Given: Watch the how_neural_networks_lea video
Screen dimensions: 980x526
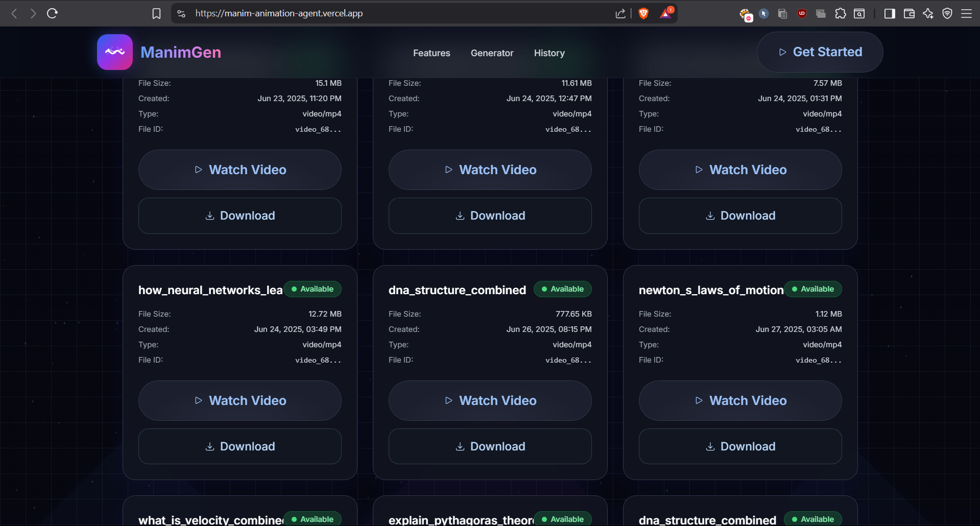Looking at the screenshot, I should pyautogui.click(x=240, y=401).
